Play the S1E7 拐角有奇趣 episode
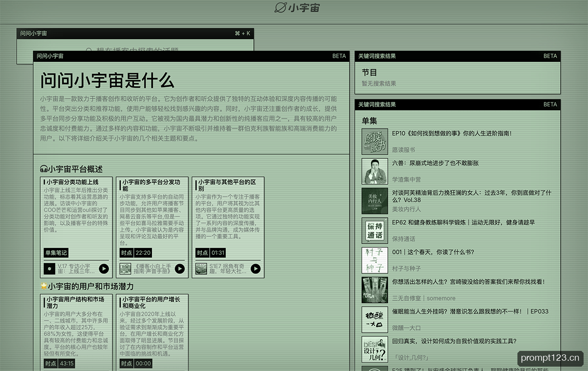588x371 pixels. pyautogui.click(x=255, y=269)
